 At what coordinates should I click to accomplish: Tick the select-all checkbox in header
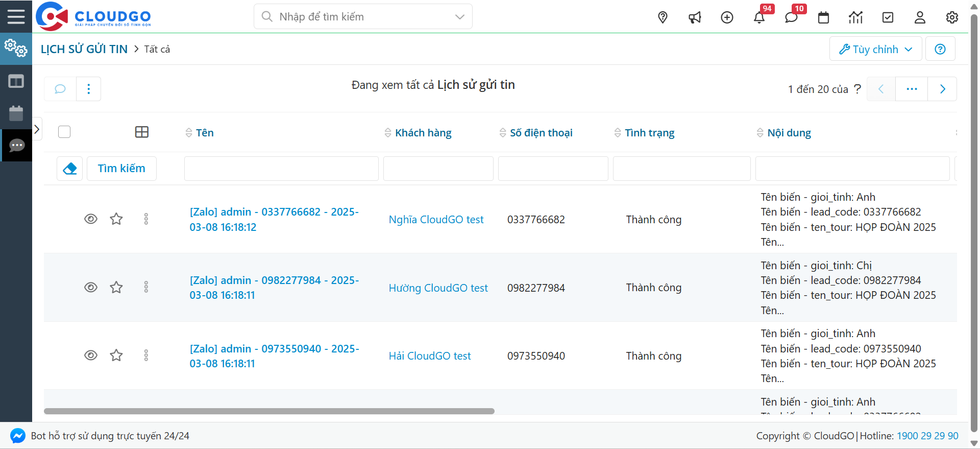[x=64, y=132]
